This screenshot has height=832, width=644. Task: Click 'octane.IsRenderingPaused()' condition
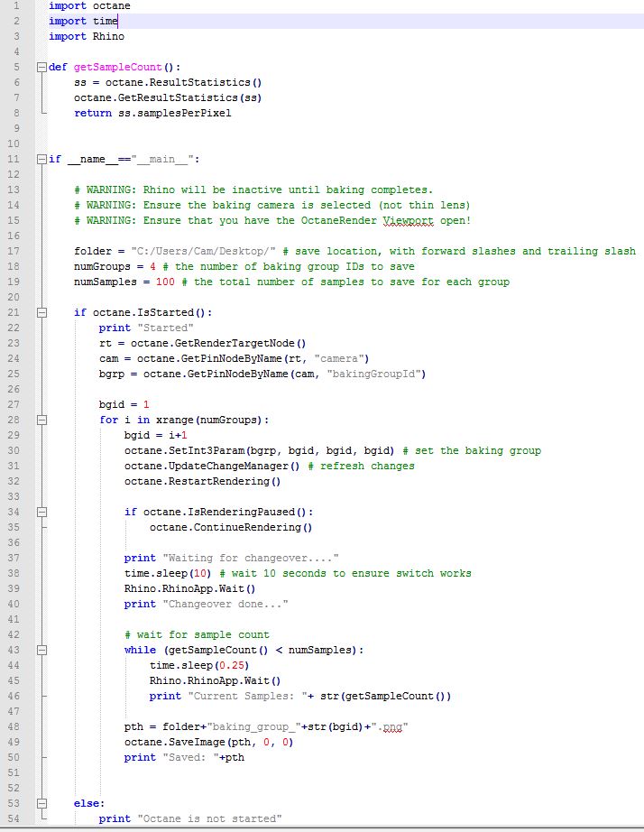(225, 512)
